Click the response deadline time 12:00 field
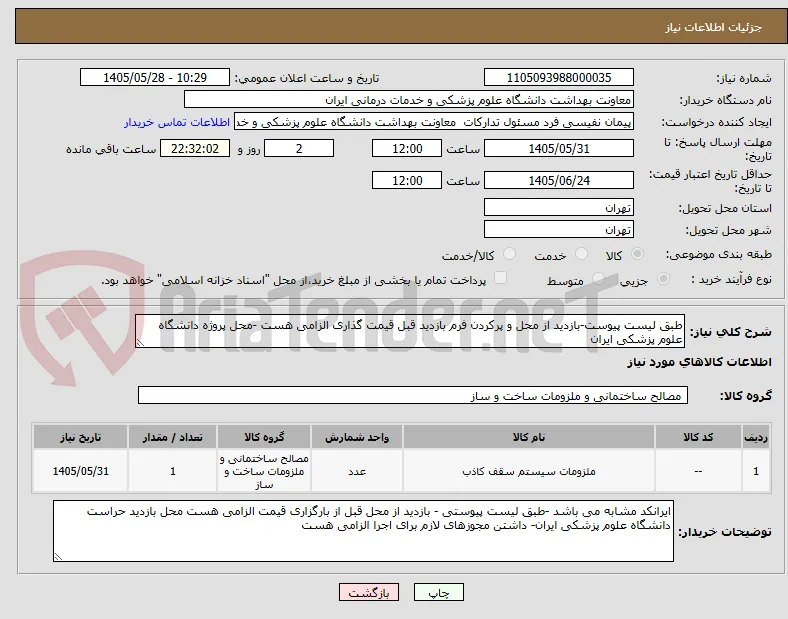Image resolution: width=788 pixels, height=619 pixels. pyautogui.click(x=407, y=149)
